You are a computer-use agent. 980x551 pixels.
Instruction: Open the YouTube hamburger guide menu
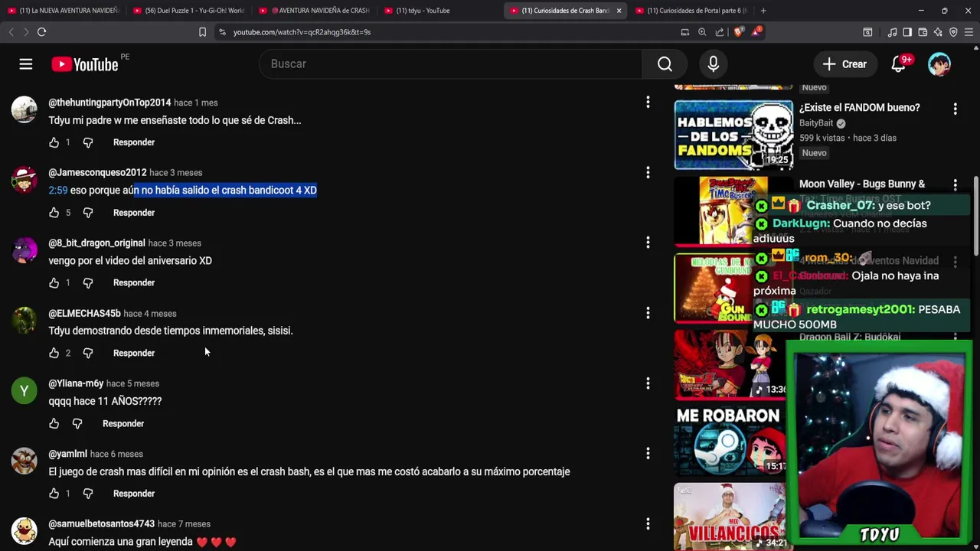(26, 64)
